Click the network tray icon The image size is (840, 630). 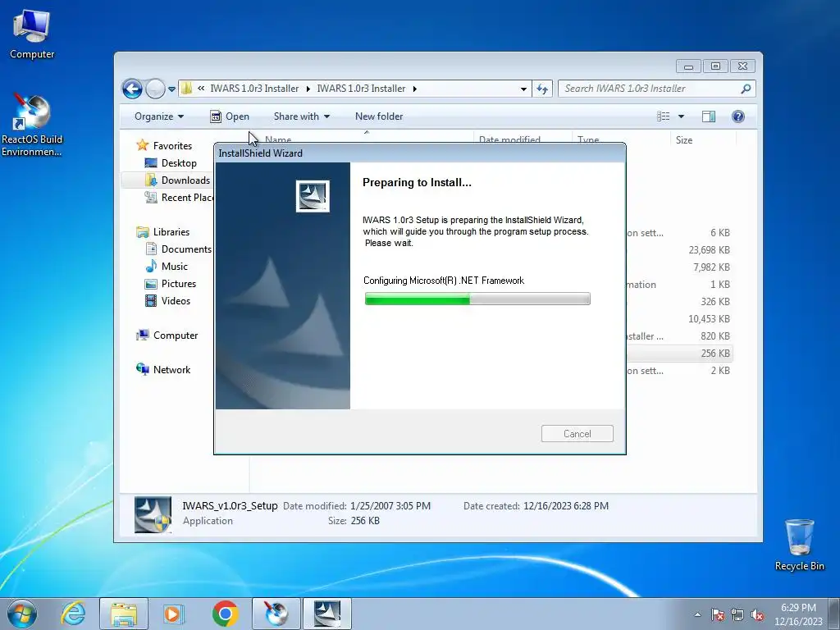(x=737, y=614)
